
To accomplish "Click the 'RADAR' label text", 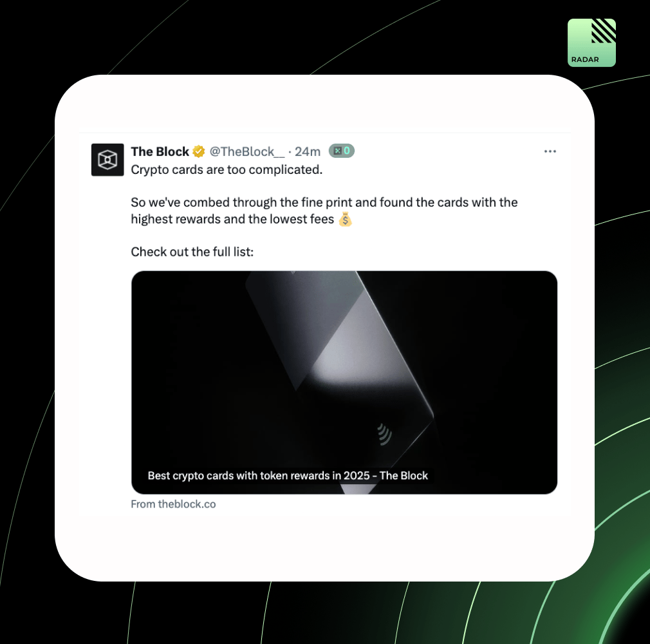I will [x=585, y=59].
